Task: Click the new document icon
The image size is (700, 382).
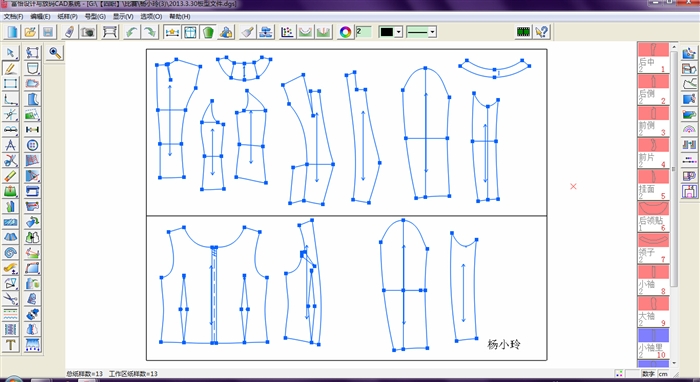Action: pyautogui.click(x=12, y=32)
